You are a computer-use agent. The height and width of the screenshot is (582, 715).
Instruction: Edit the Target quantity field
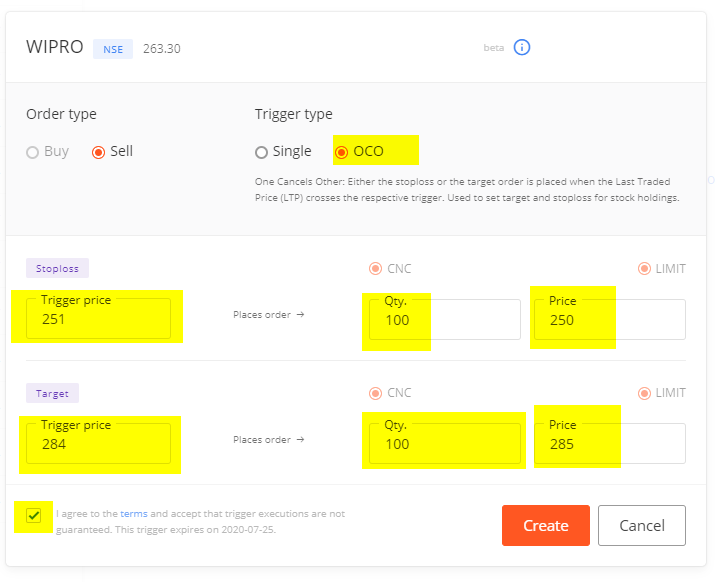445,443
